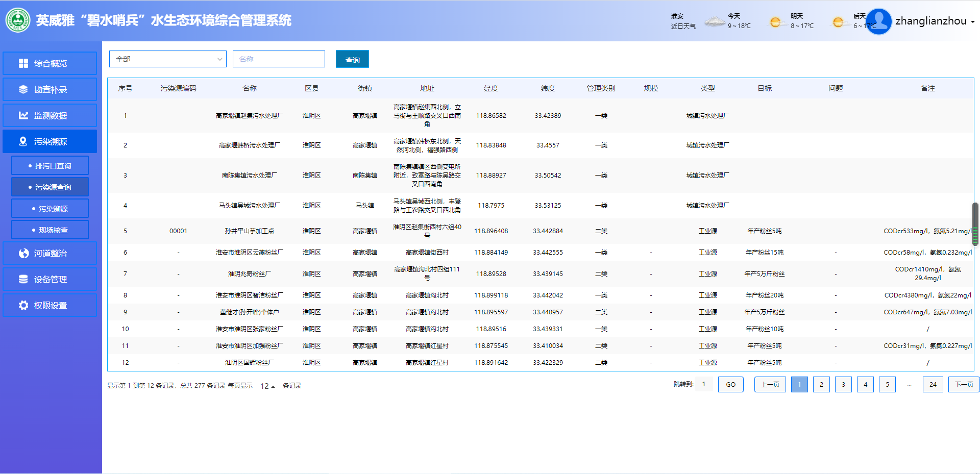Click the grid icon beside 综合概览
The height and width of the screenshot is (474, 980).
click(23, 63)
